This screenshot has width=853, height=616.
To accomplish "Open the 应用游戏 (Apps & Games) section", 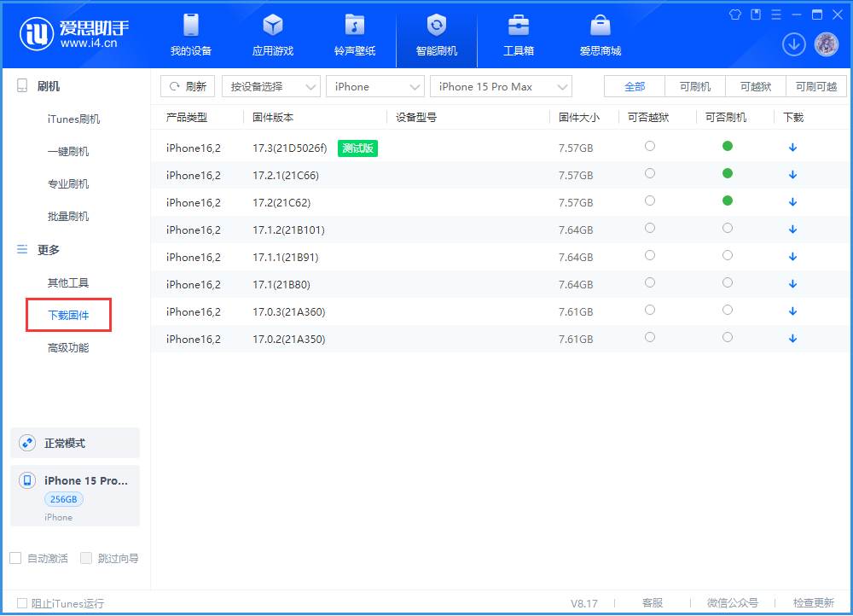I will point(272,36).
